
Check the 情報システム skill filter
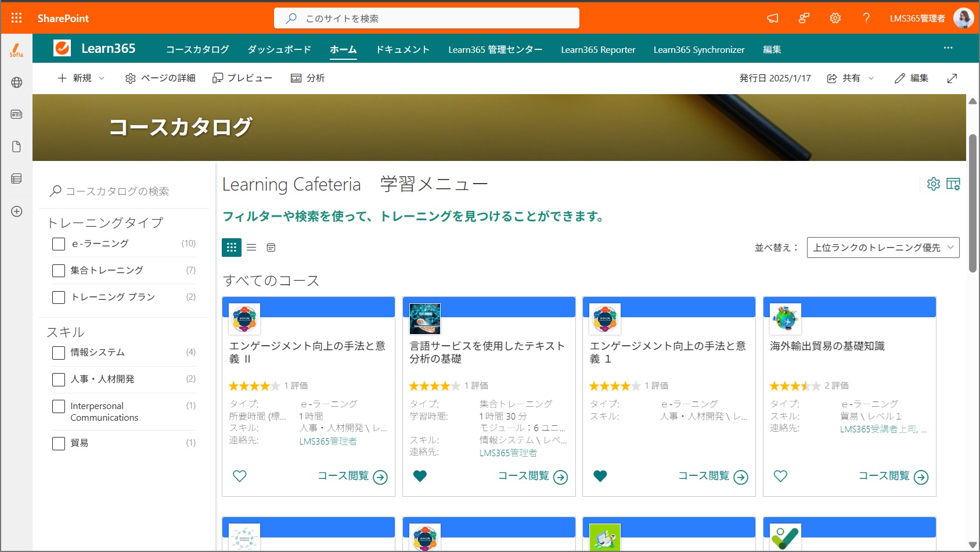59,353
